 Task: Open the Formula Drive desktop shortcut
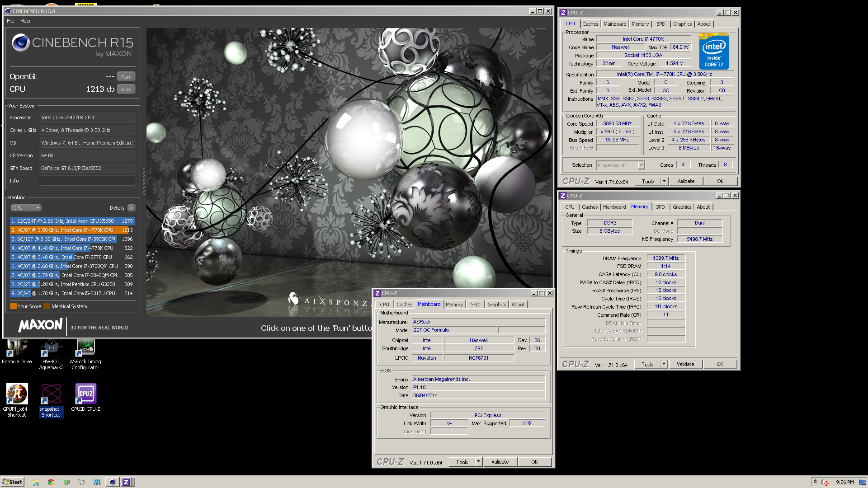pyautogui.click(x=17, y=352)
